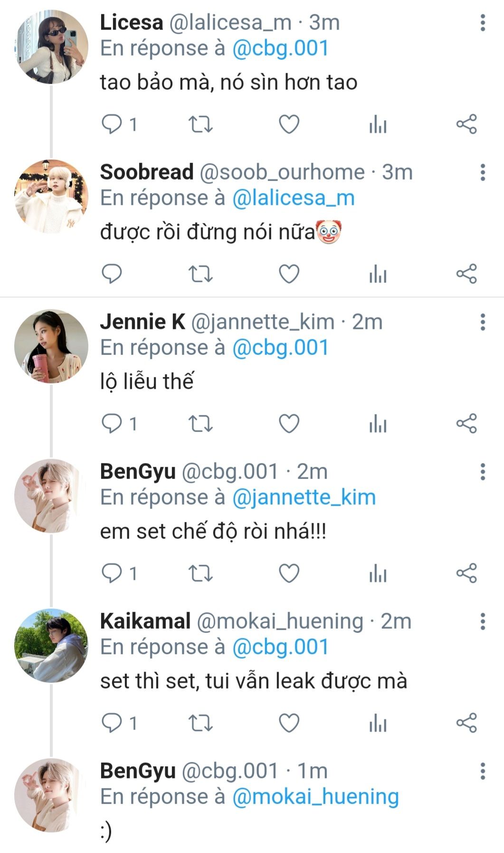Open more options for Jennie K's tweet
Image resolution: width=504 pixels, height=853 pixels.
(x=483, y=322)
